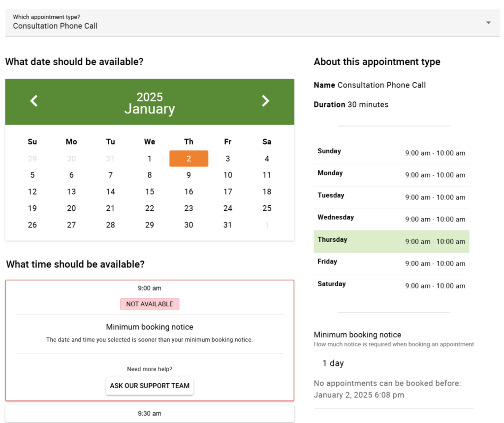Click greyed-out December 30 date
Viewport: 504px width, 423px height.
(71, 159)
